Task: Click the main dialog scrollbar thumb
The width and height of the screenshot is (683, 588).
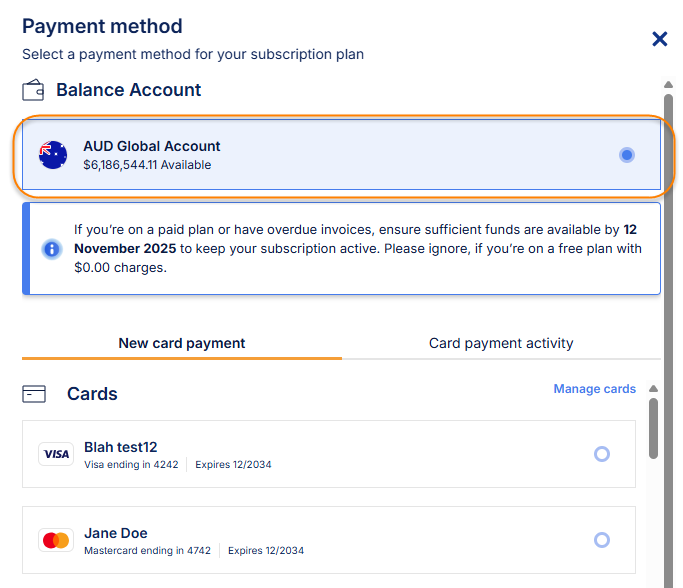Action: [668, 250]
